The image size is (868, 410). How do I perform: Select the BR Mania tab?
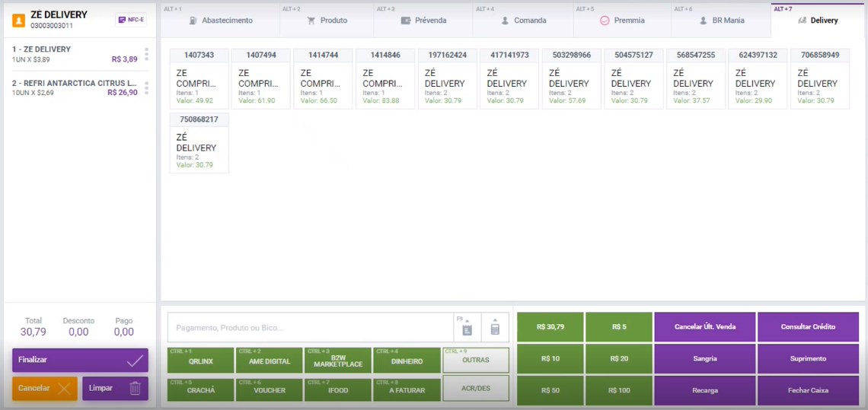[720, 21]
